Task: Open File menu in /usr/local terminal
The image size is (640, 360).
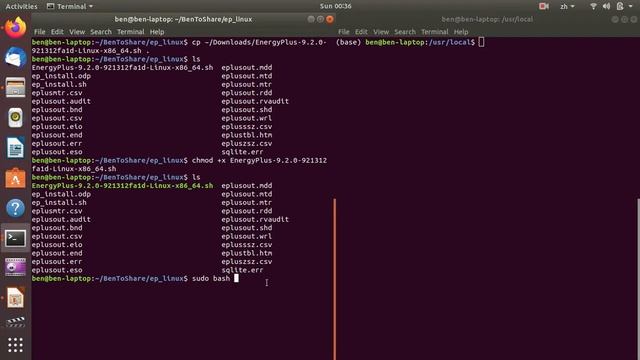Action: pos(344,32)
